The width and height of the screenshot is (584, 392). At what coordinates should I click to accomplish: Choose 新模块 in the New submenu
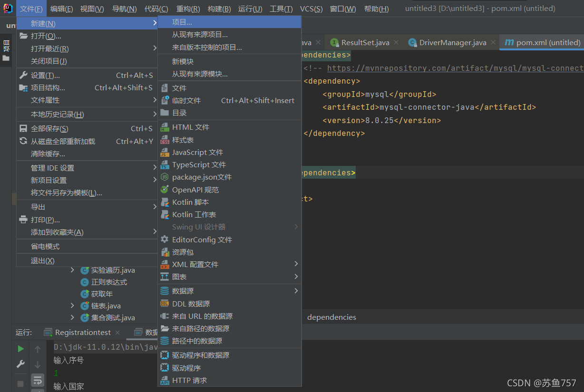[230, 61]
